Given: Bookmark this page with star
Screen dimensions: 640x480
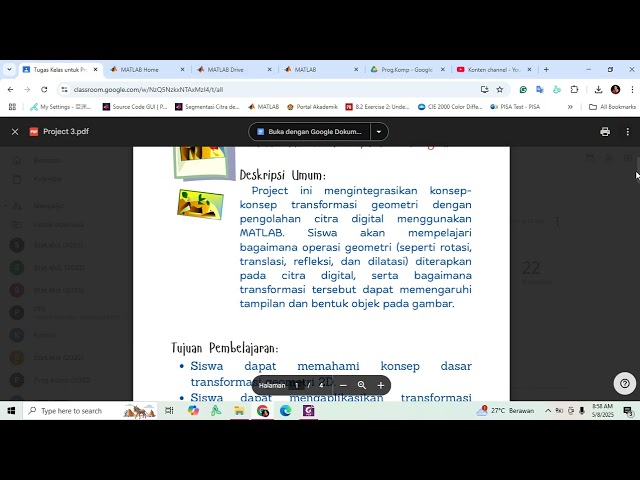Looking at the screenshot, I should 500,89.
